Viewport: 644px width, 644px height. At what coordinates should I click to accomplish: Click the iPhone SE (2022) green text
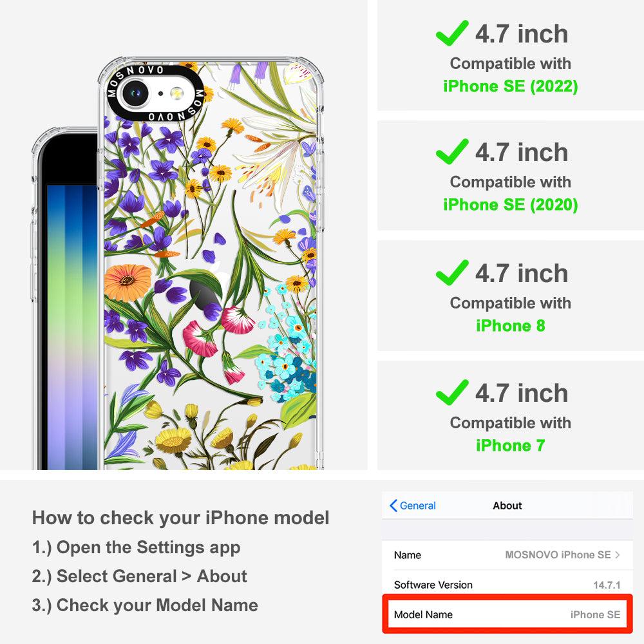point(511,86)
